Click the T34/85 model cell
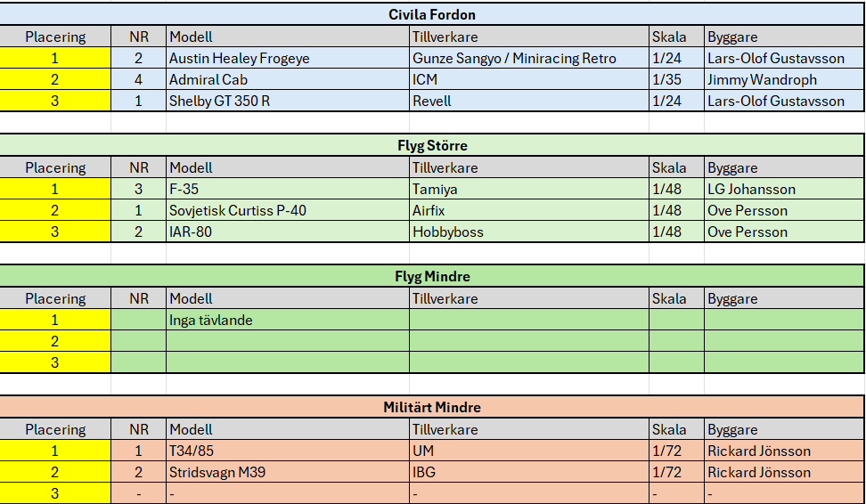Image resolution: width=866 pixels, height=504 pixels. [x=192, y=451]
